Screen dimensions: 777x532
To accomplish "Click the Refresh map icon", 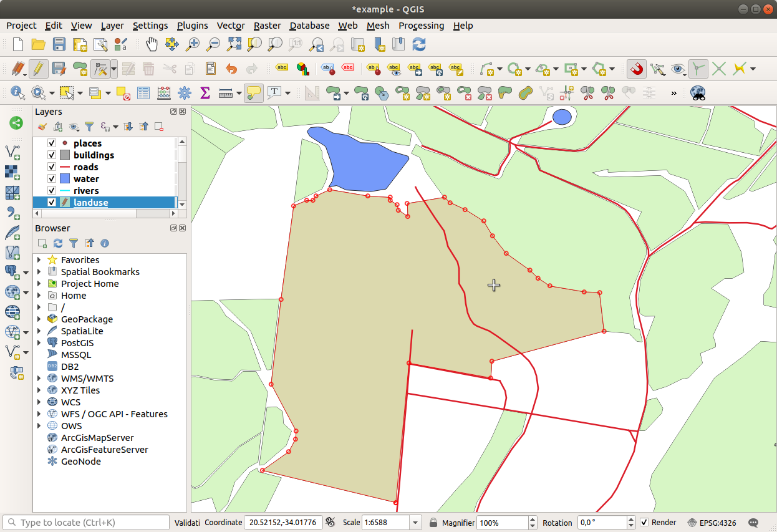I will (x=419, y=44).
